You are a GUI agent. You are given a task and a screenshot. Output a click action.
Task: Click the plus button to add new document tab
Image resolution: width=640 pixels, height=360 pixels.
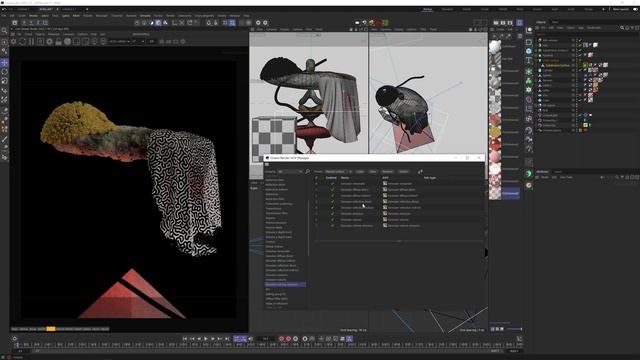(x=87, y=9)
